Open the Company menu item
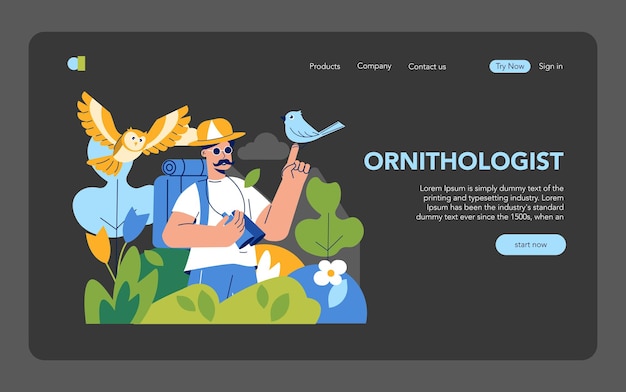626x392 pixels. 374,66
